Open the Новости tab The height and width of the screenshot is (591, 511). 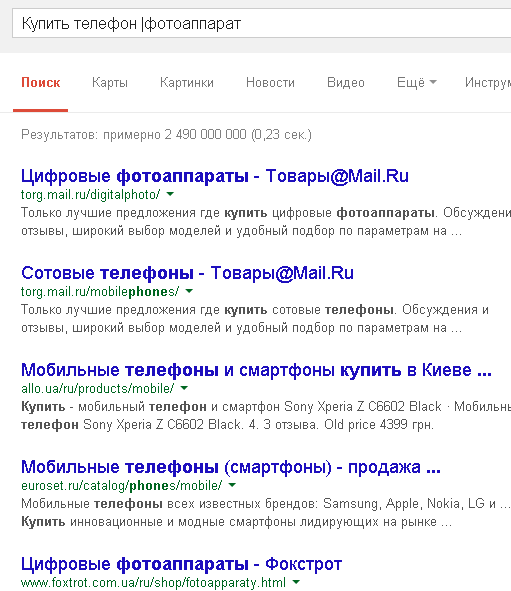click(270, 83)
